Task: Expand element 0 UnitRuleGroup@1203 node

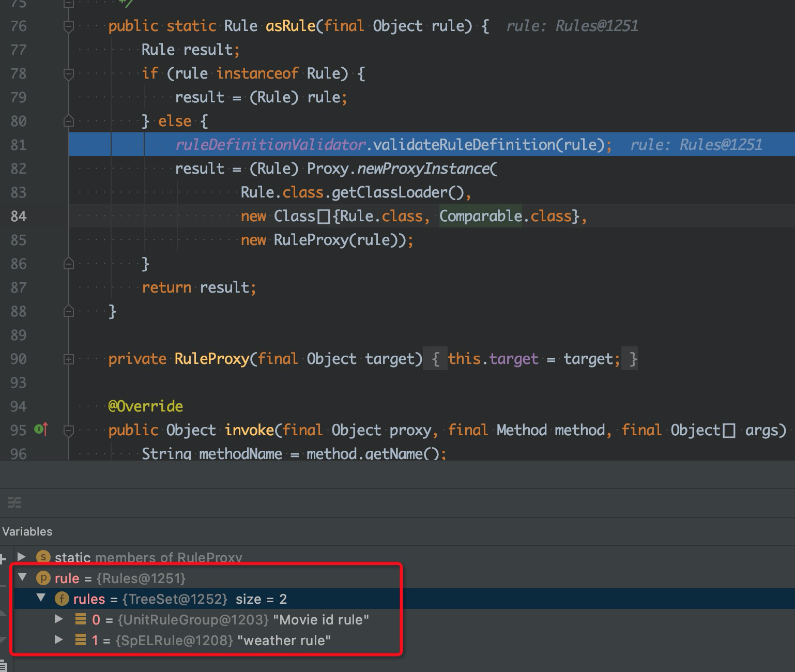Action: point(59,619)
